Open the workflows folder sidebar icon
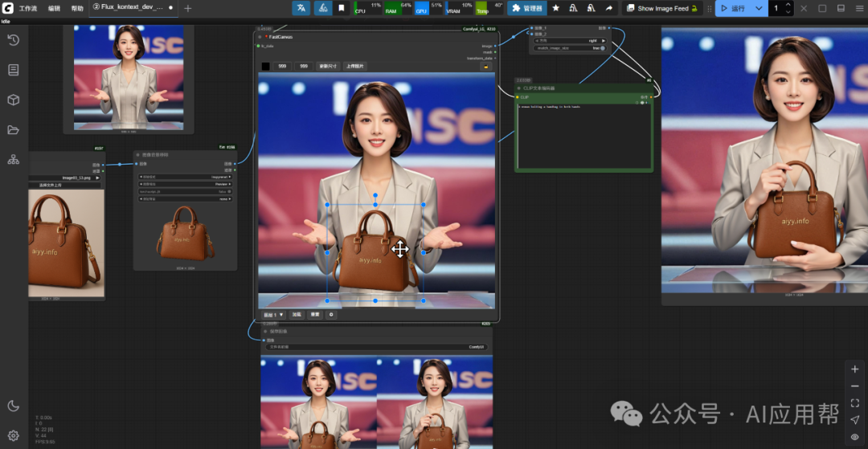 point(14,130)
